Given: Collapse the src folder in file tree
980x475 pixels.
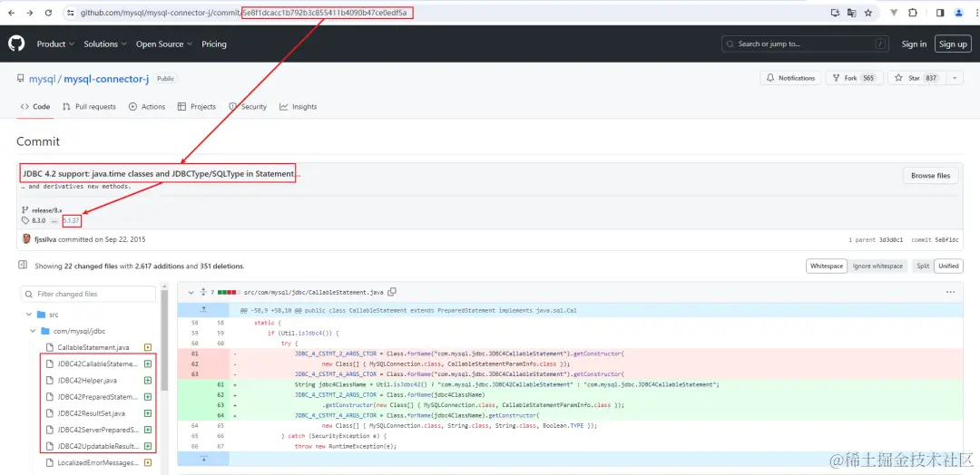Looking at the screenshot, I should [x=28, y=315].
